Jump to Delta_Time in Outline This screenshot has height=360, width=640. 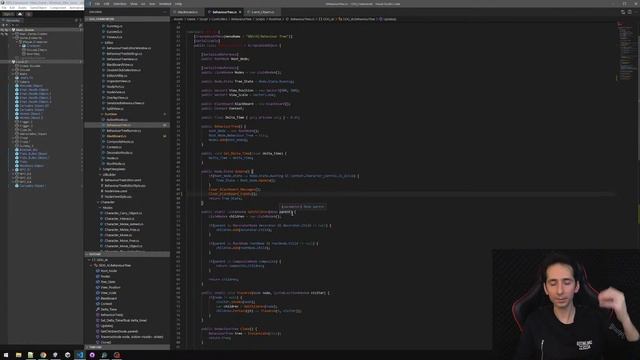[x=109, y=309]
